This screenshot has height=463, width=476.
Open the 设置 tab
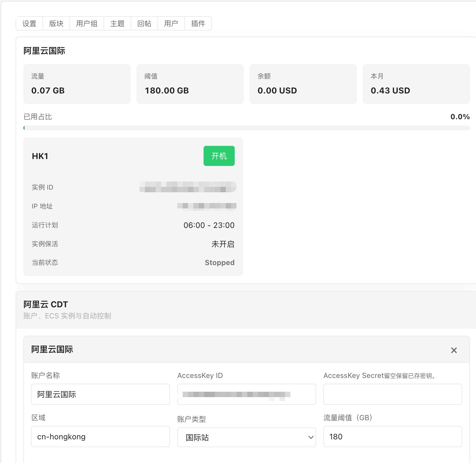[29, 23]
